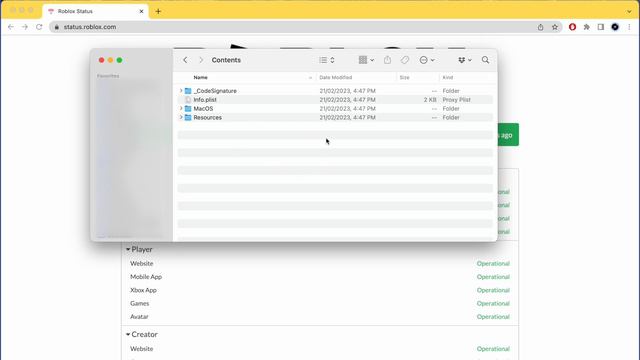
Task: Click the Proxy Plist kind cell
Action: [x=456, y=100]
